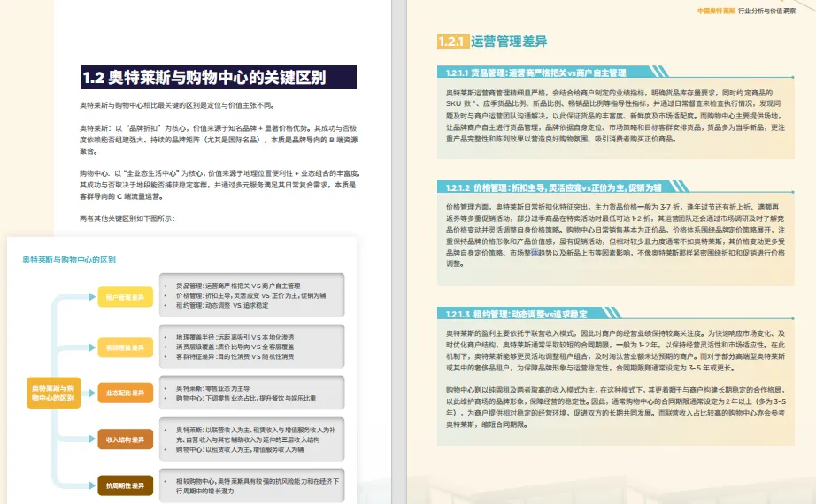
Task: Click bullet '消费层级覆盖:质价比导向 VS 全客层覆盖'
Action: click(x=235, y=347)
